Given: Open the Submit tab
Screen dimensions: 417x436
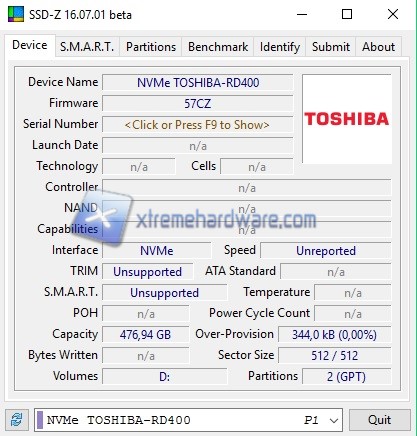Looking at the screenshot, I should (x=331, y=47).
